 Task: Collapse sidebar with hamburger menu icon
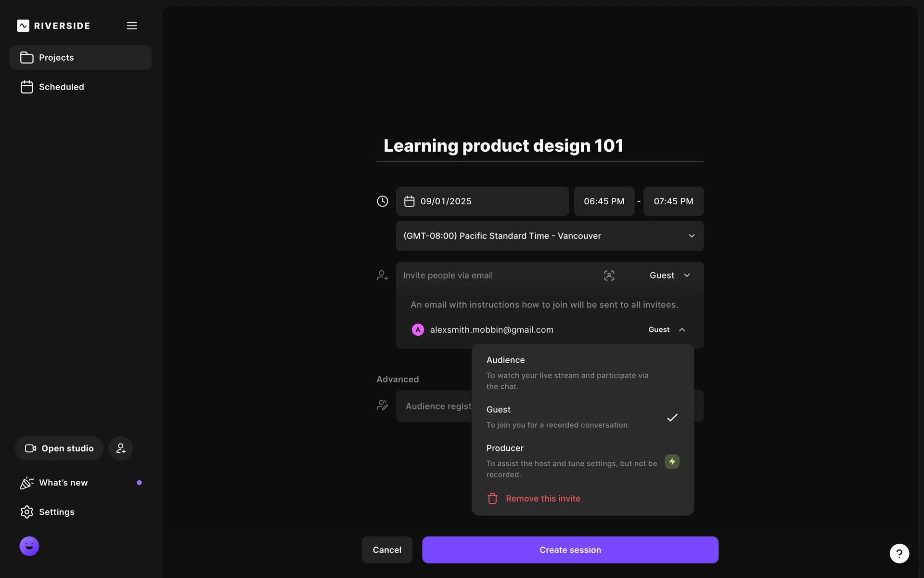click(x=132, y=26)
